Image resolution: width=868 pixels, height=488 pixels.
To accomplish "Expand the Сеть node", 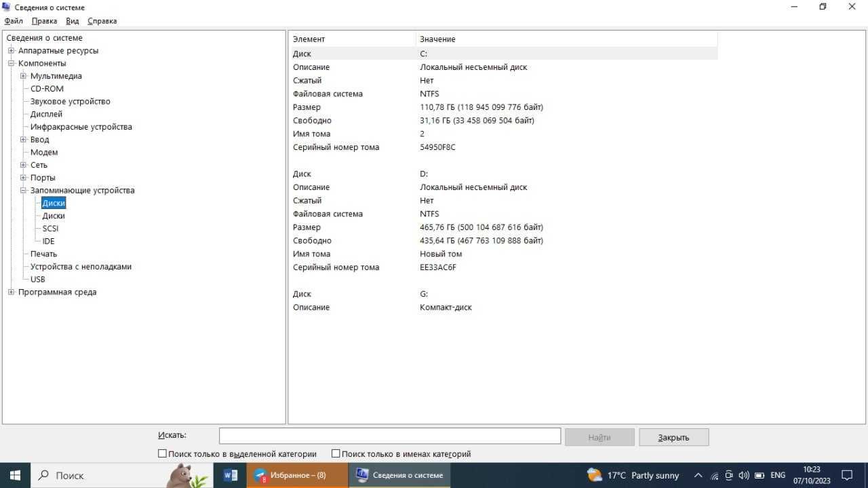I will click(x=24, y=165).
